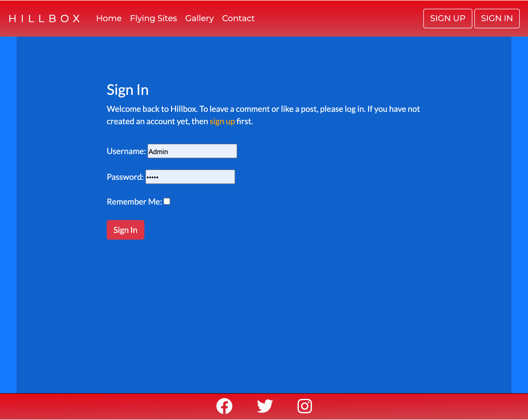Click the 'Sign In' page heading
Screen dimensions: 528x420
tap(128, 90)
